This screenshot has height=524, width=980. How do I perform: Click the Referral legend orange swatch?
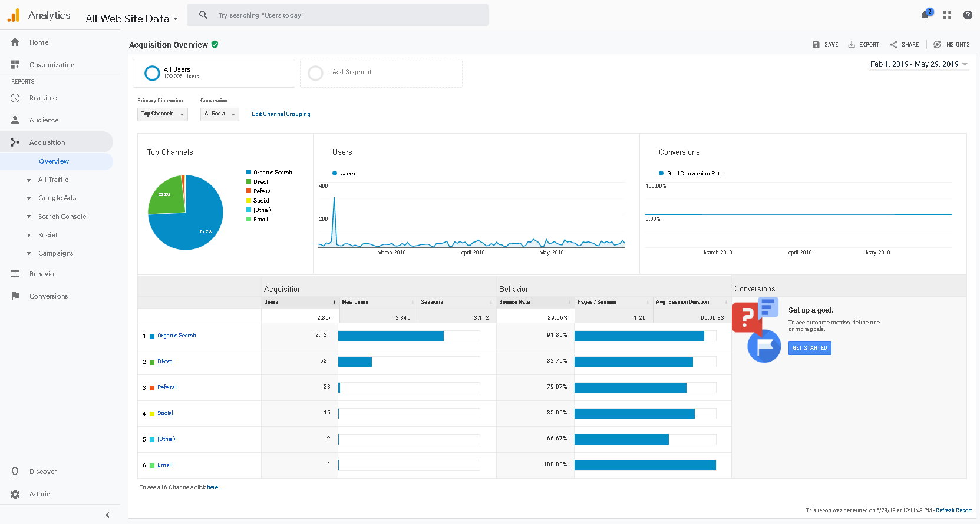pyautogui.click(x=249, y=191)
